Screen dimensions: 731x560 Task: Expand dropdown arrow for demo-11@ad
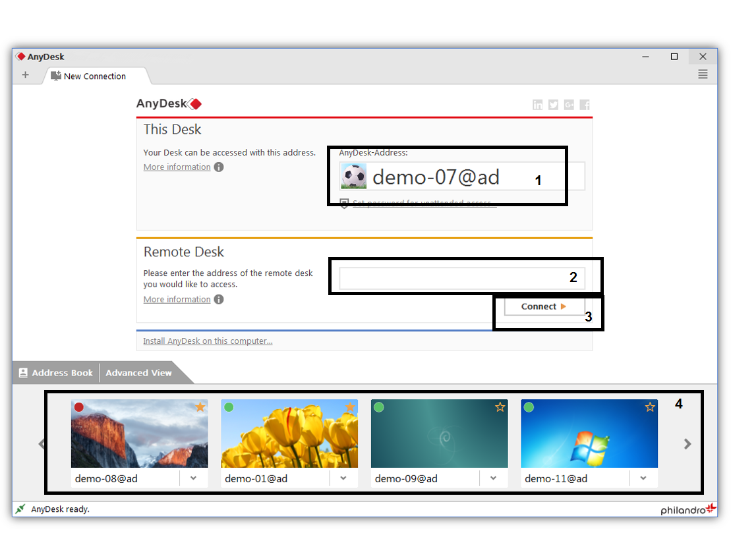[x=643, y=478]
